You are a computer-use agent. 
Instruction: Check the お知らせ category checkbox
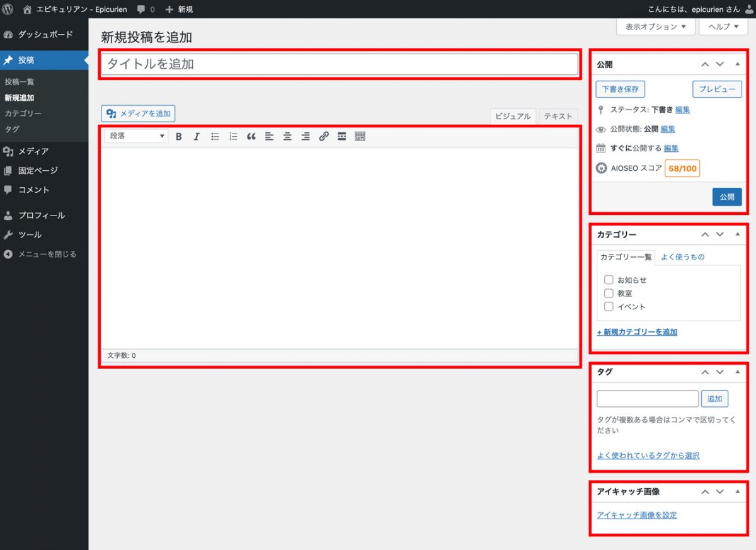tap(609, 280)
